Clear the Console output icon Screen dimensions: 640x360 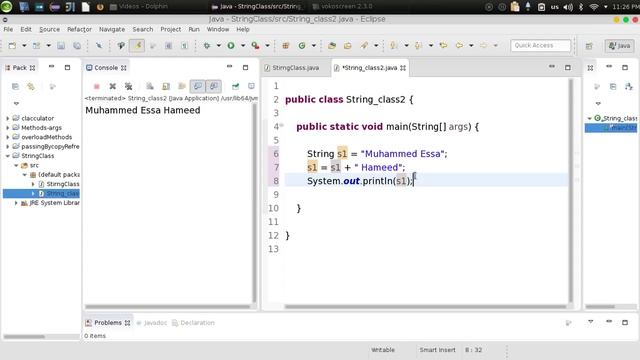(150, 86)
